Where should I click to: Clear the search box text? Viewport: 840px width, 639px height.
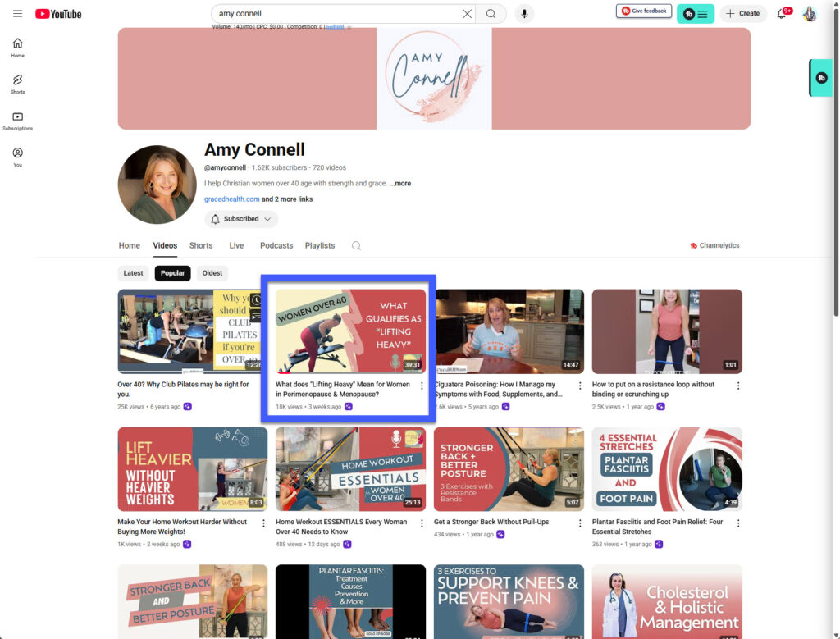(467, 13)
